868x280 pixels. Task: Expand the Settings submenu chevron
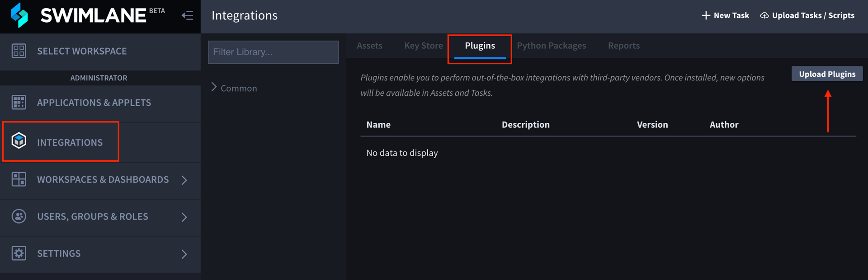[x=184, y=254]
